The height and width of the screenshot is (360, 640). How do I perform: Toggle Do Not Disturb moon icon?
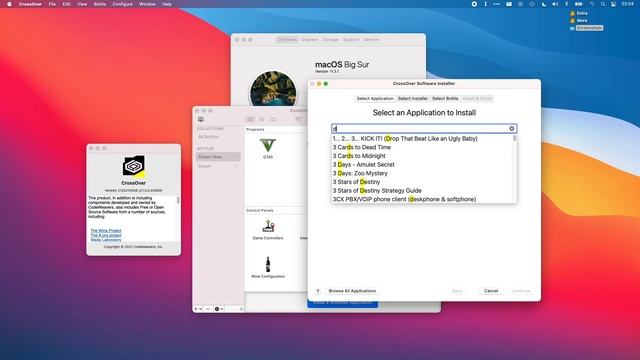coord(544,4)
